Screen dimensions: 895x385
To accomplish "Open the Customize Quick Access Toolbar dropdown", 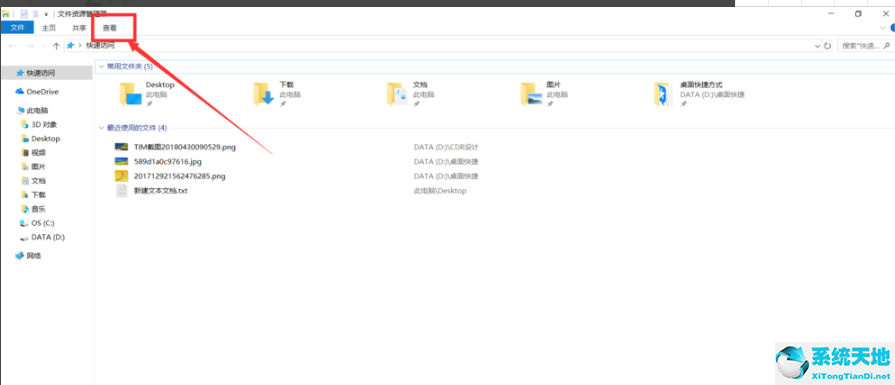I will click(x=46, y=14).
